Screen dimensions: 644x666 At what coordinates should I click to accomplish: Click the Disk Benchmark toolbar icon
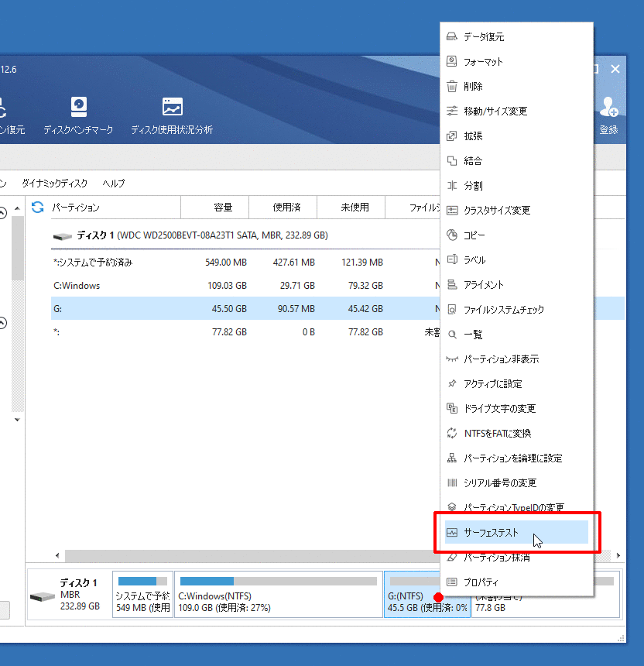[x=78, y=107]
